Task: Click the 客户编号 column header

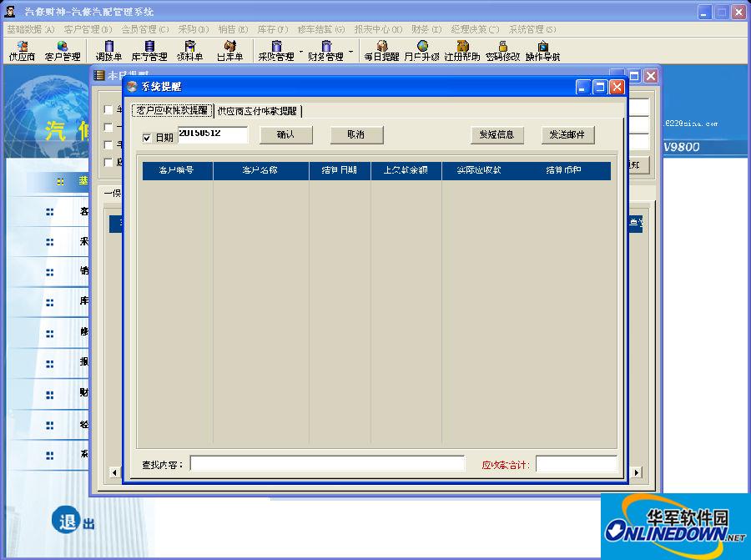Action: 177,170
